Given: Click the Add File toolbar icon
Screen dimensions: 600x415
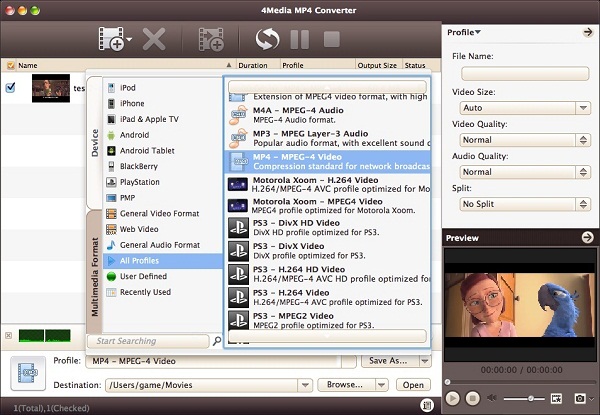Looking at the screenshot, I should coord(110,40).
